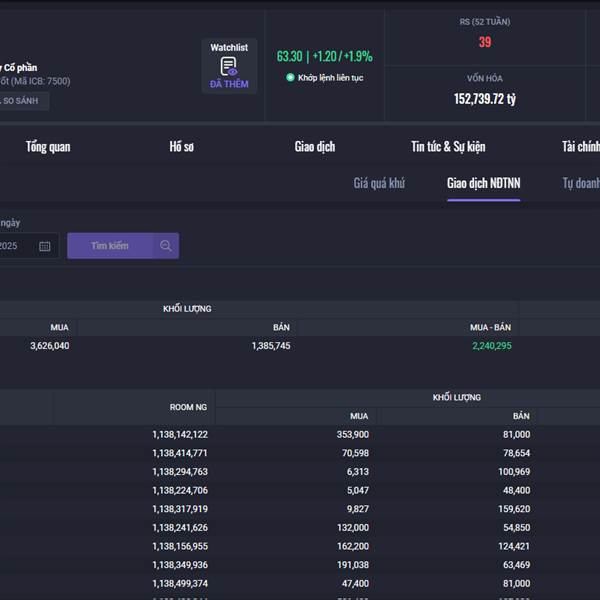Viewport: 600px width, 600px height.
Task: Select the net volume value 2,240,295
Action: pos(491,346)
